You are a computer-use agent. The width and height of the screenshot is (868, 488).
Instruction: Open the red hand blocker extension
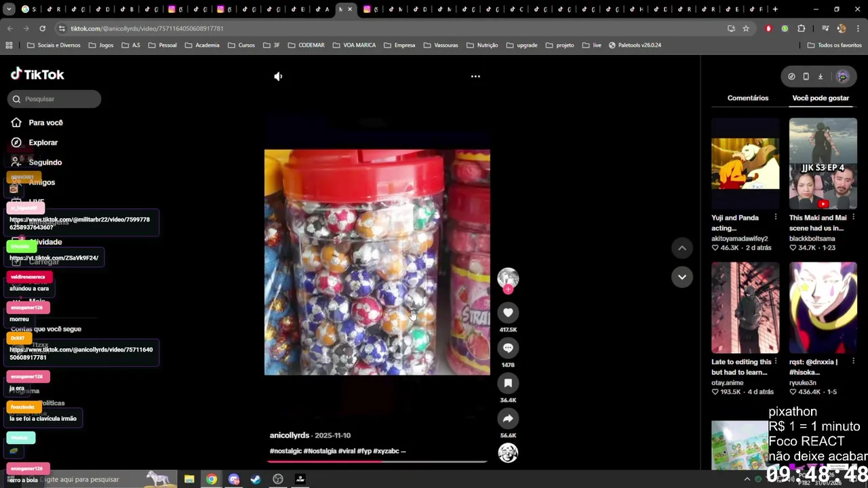(x=768, y=28)
